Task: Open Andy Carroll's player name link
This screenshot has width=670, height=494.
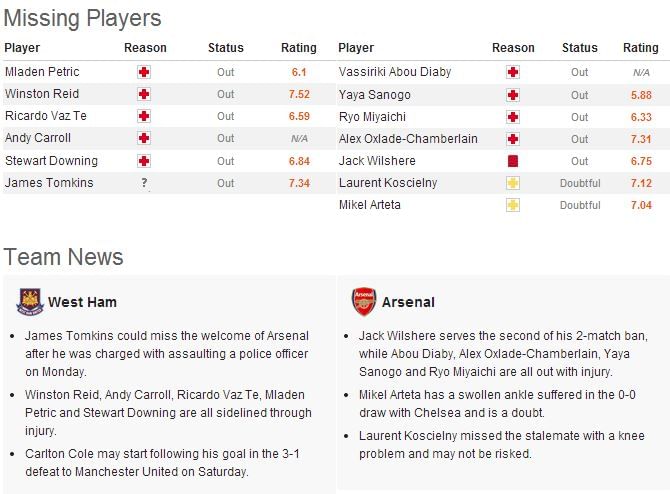Action: coord(38,138)
